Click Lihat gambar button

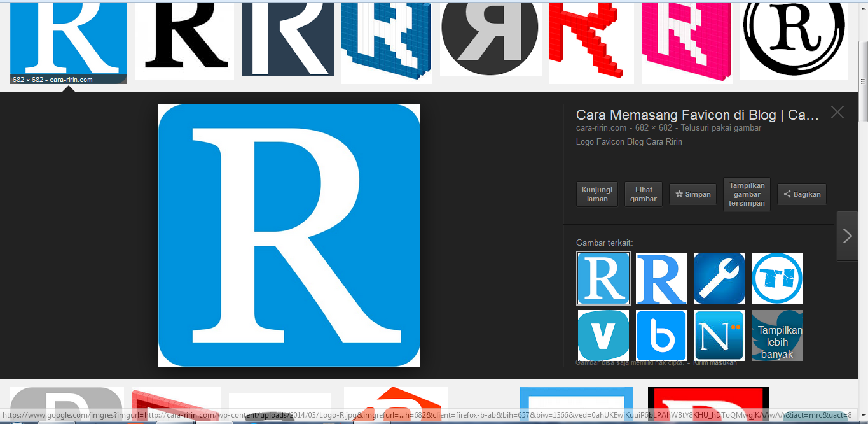click(644, 194)
